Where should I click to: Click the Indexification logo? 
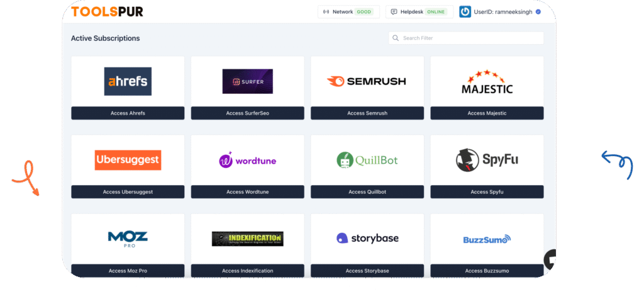248,239
